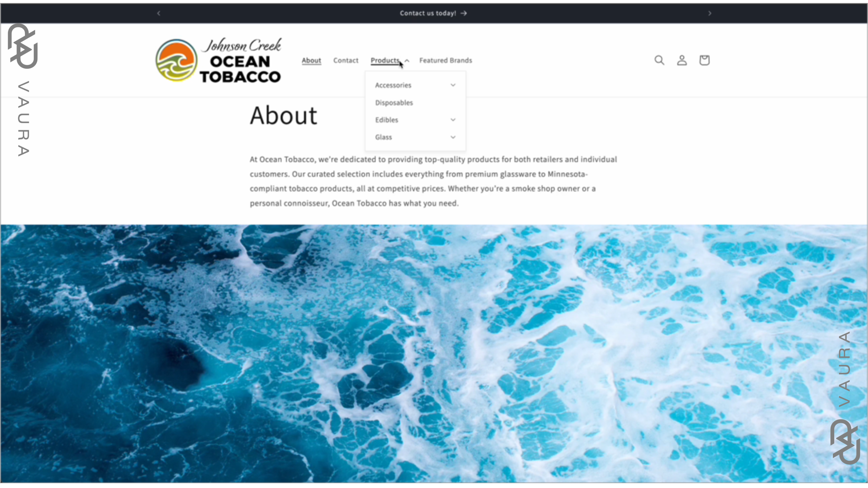The image size is (868, 488).
Task: Open the shopping cart icon
Action: point(704,60)
